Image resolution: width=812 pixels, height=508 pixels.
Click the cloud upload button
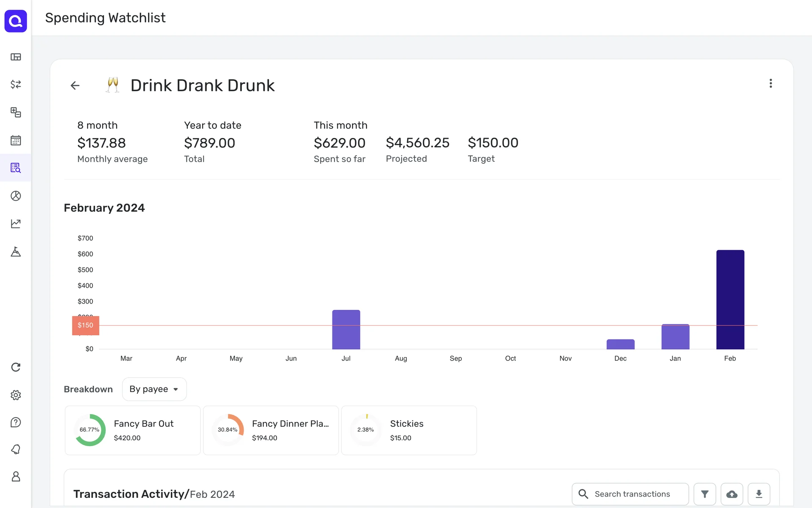click(732, 494)
